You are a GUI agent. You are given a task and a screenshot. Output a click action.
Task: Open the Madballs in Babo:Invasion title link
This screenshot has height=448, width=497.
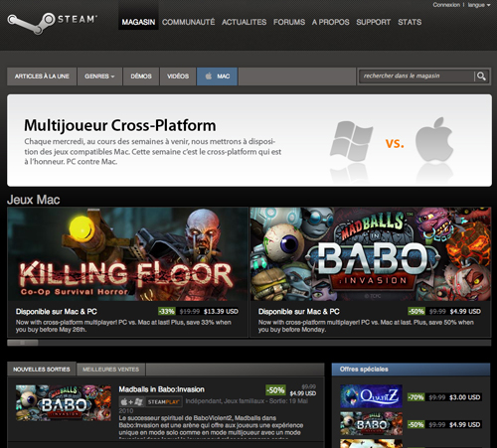pyautogui.click(x=161, y=389)
